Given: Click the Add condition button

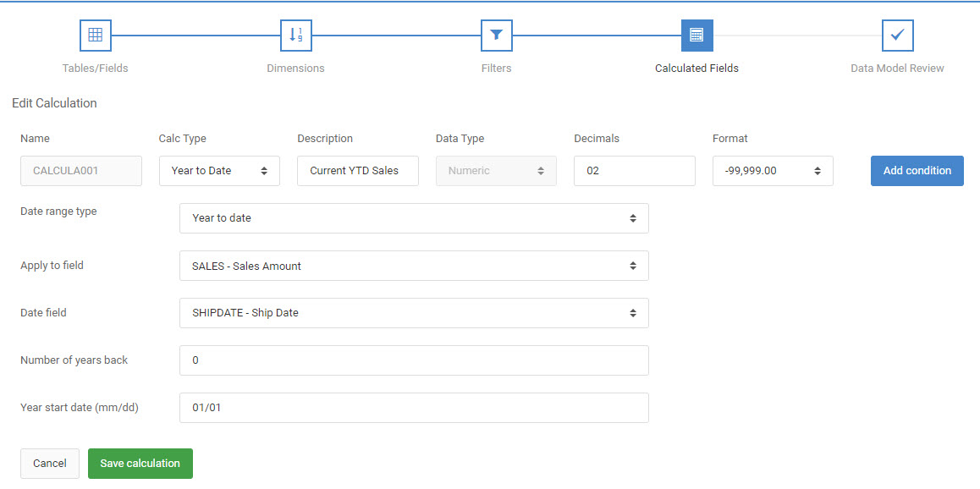Looking at the screenshot, I should tap(917, 171).
